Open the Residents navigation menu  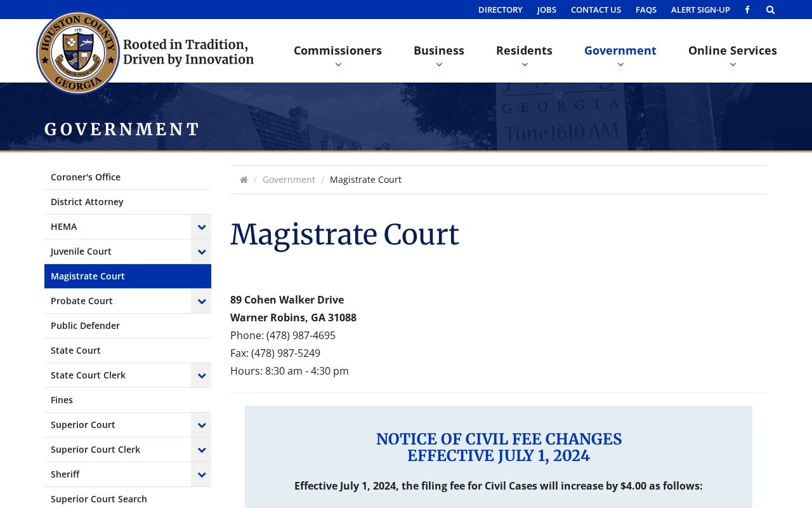524,51
